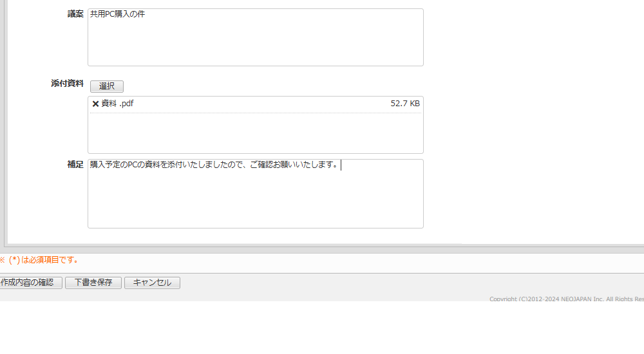Save draft with 下書き保存 button
Viewport: 644px width, 354px height.
point(93,283)
